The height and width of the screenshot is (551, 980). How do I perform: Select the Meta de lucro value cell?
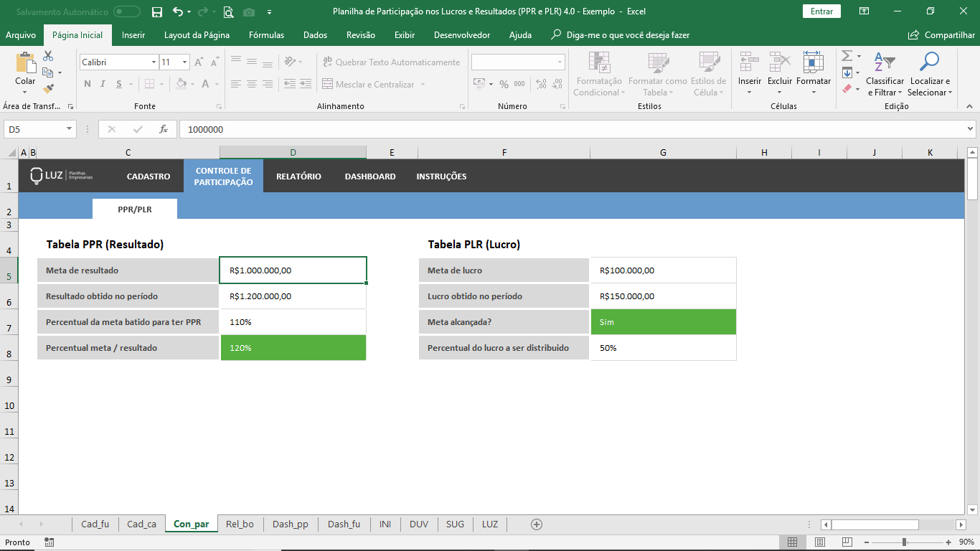click(663, 270)
